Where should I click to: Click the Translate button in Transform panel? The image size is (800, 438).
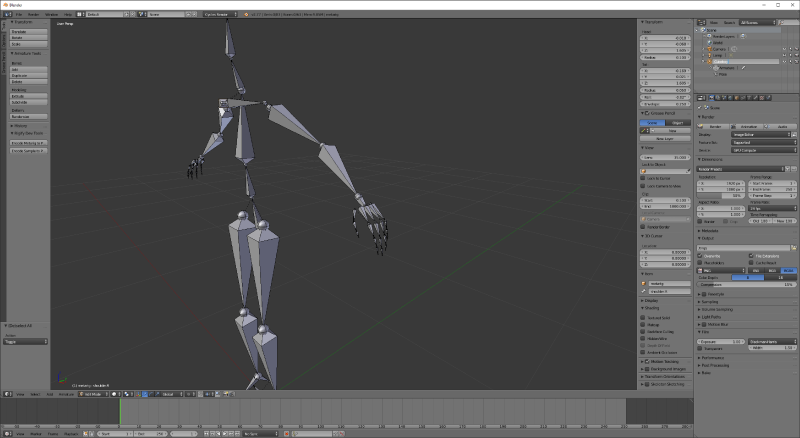click(x=28, y=31)
